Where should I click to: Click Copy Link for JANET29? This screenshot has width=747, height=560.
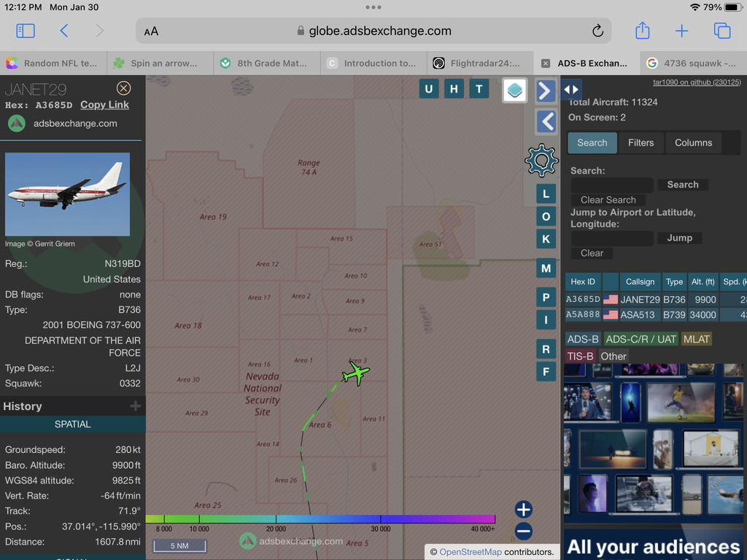tap(104, 105)
